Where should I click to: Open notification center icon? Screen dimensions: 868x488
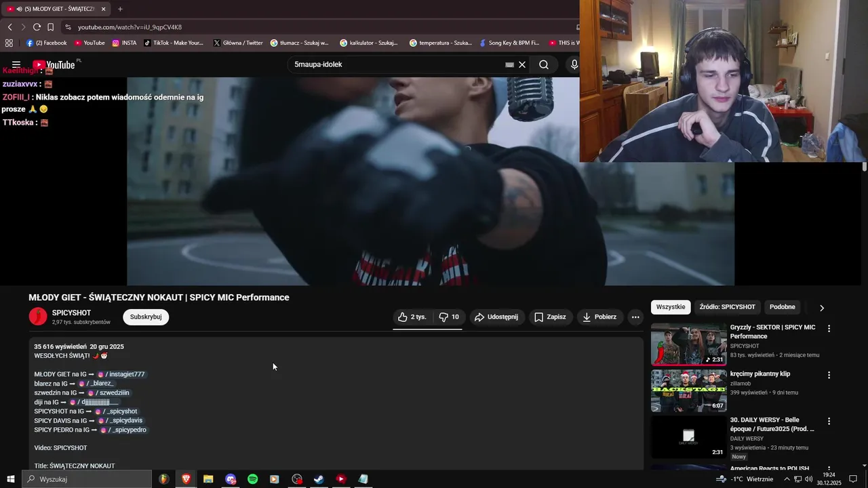pos(853,479)
